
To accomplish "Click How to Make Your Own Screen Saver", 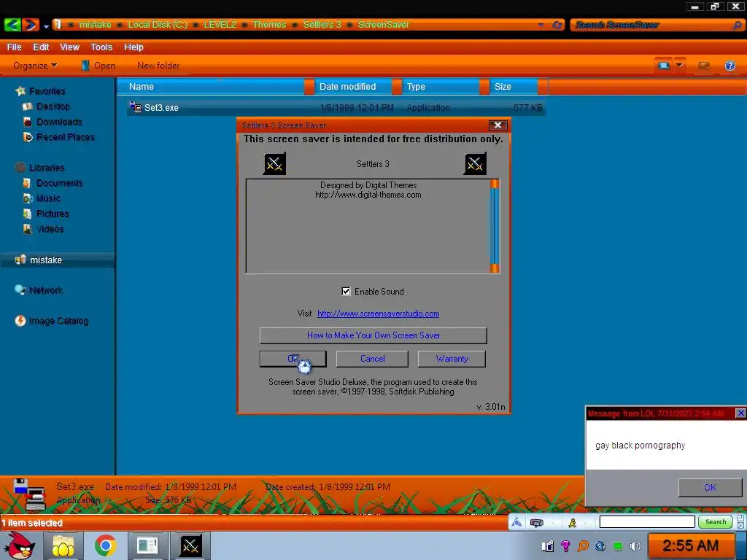I will [x=373, y=335].
